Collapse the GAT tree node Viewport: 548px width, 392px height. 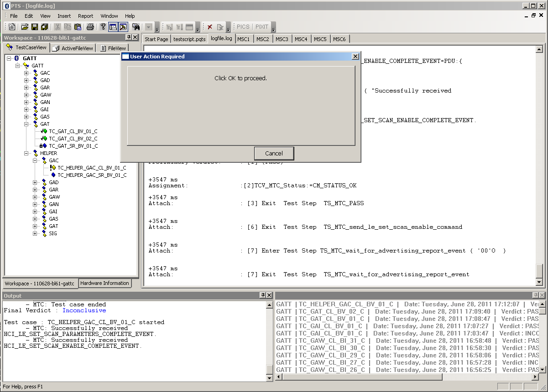tap(26, 124)
